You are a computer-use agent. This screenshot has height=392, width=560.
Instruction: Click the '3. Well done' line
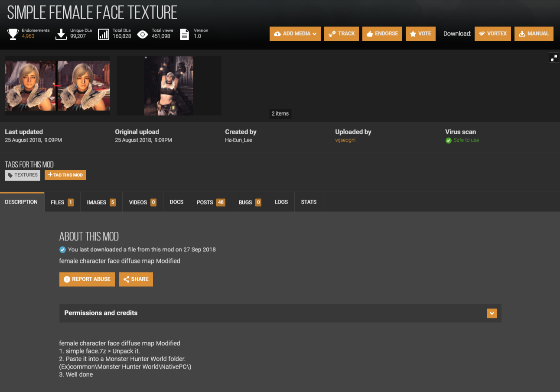[x=76, y=375]
